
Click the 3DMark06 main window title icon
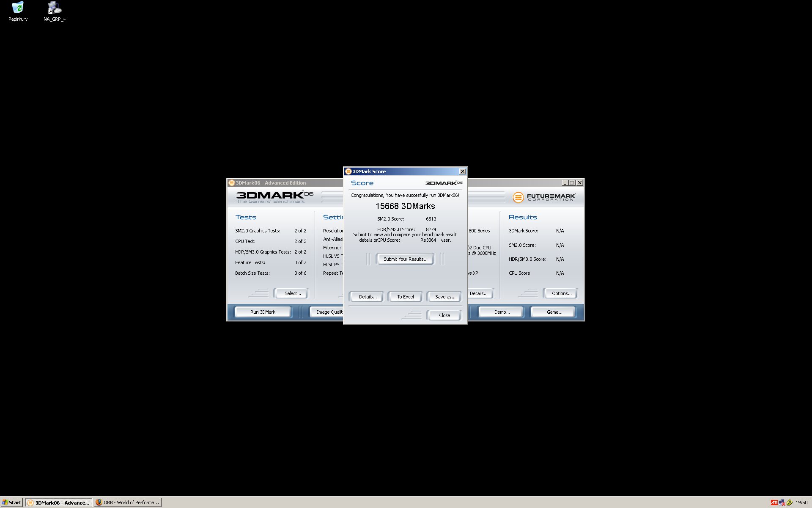coord(232,183)
